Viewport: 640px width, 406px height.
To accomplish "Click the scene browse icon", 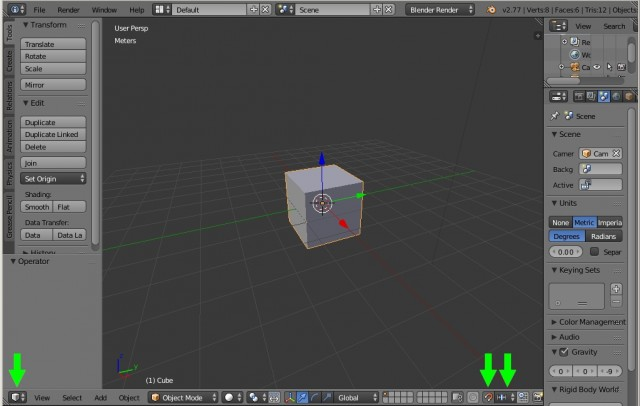I will tap(285, 9).
